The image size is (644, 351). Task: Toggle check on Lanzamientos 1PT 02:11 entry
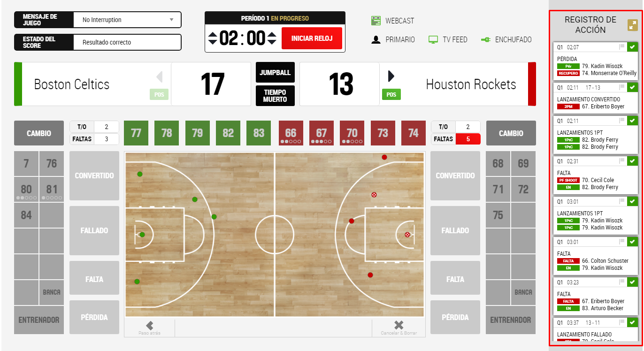[632, 120]
